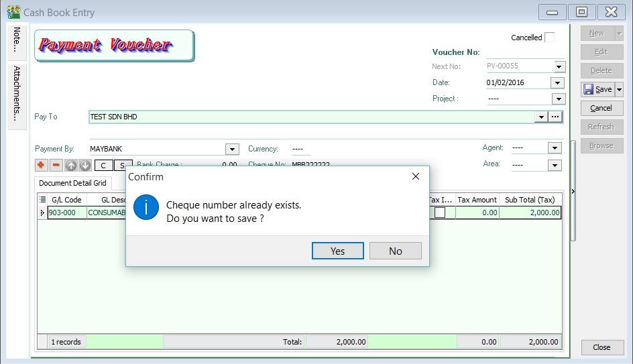The width and height of the screenshot is (633, 364).
Task: Click the row indicator arrow beside 903-000
Action: [x=42, y=213]
